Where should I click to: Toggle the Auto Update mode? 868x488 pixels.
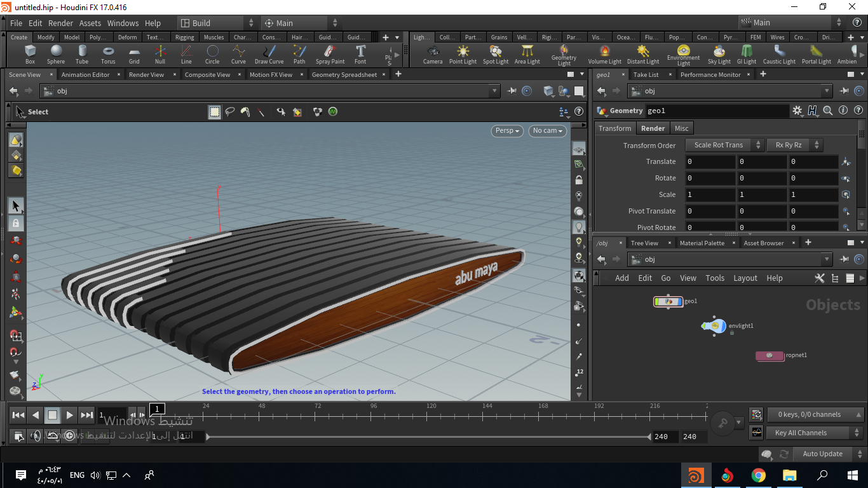(x=823, y=454)
